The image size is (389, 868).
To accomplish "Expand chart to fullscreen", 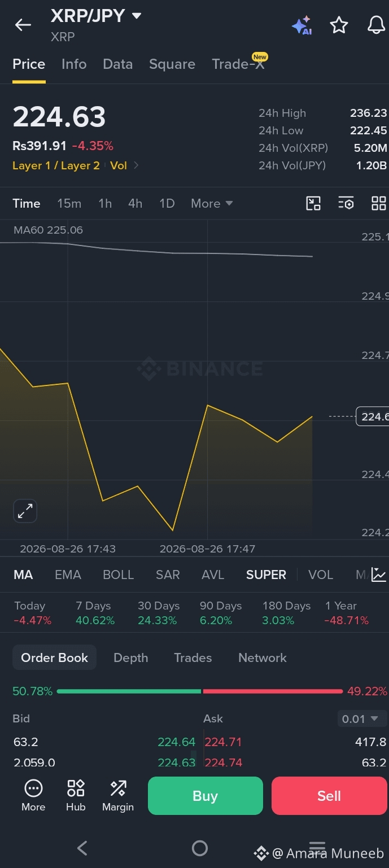I will click(25, 511).
